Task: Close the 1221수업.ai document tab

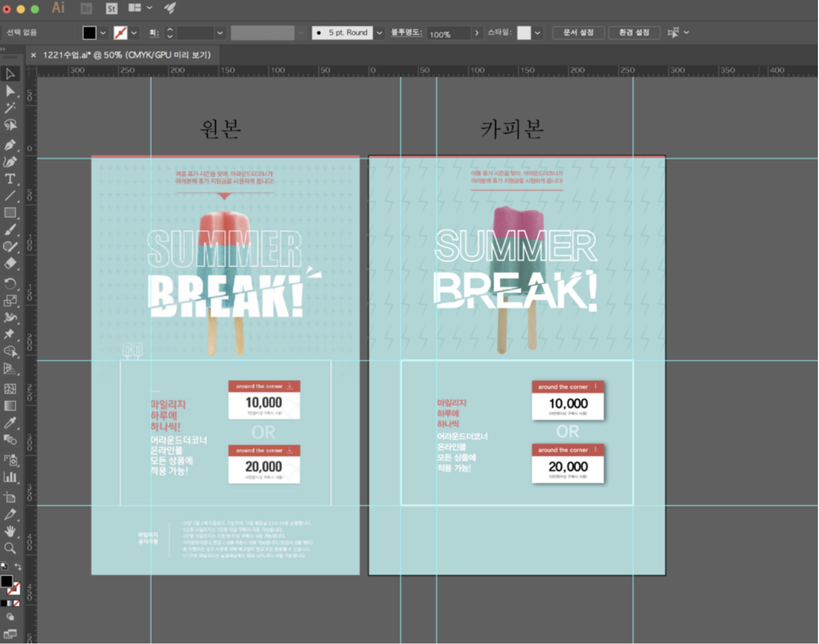Action: tap(33, 55)
